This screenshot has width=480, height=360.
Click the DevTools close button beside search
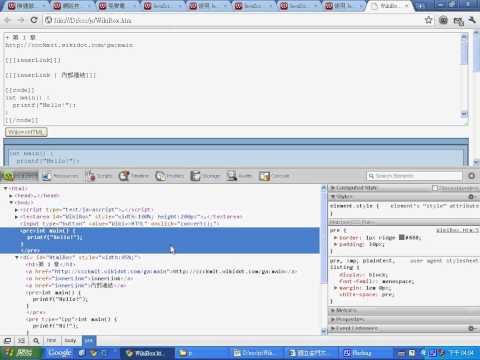pyautogui.click(x=471, y=176)
